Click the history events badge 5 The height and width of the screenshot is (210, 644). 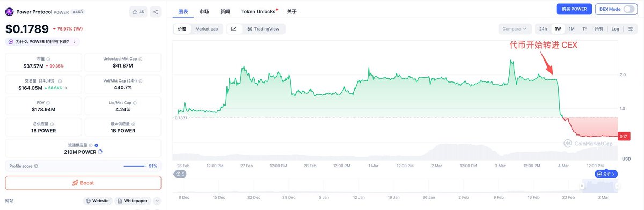[180, 174]
